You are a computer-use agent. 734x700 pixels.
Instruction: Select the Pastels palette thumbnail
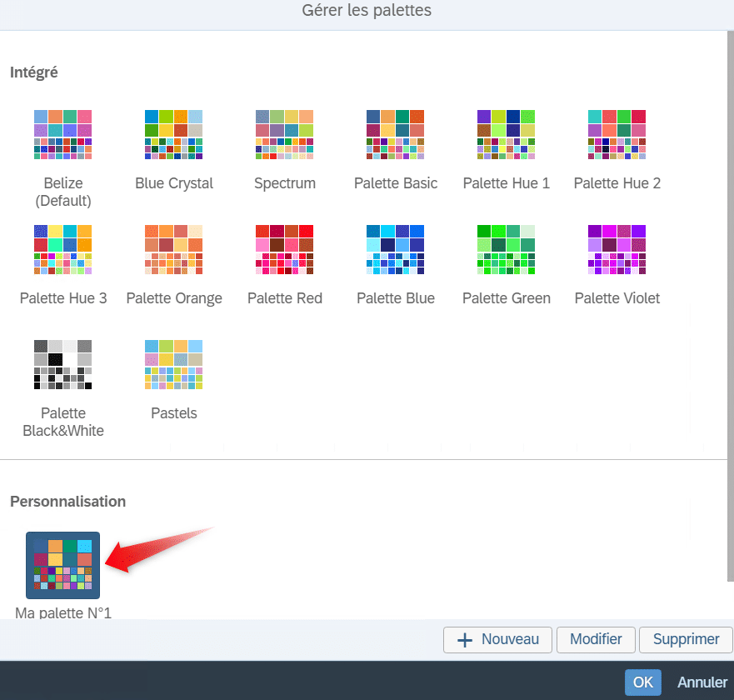point(173,365)
